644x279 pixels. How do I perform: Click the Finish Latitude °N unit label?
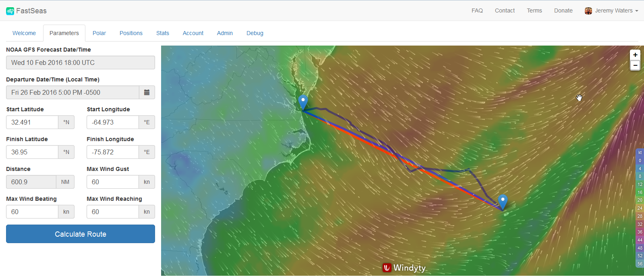coord(66,152)
